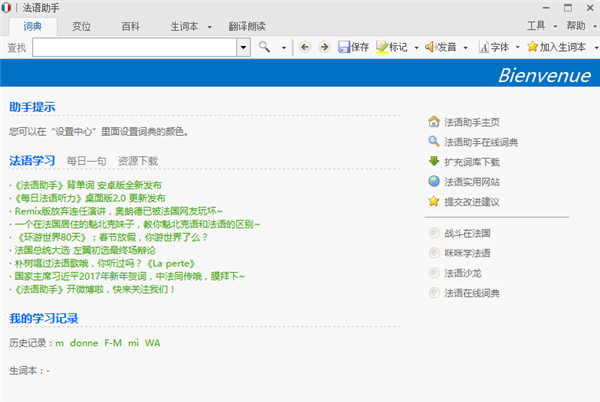600x402 pixels.
Task: Play pronunciation with the 发音 speaker icon
Action: [431, 47]
